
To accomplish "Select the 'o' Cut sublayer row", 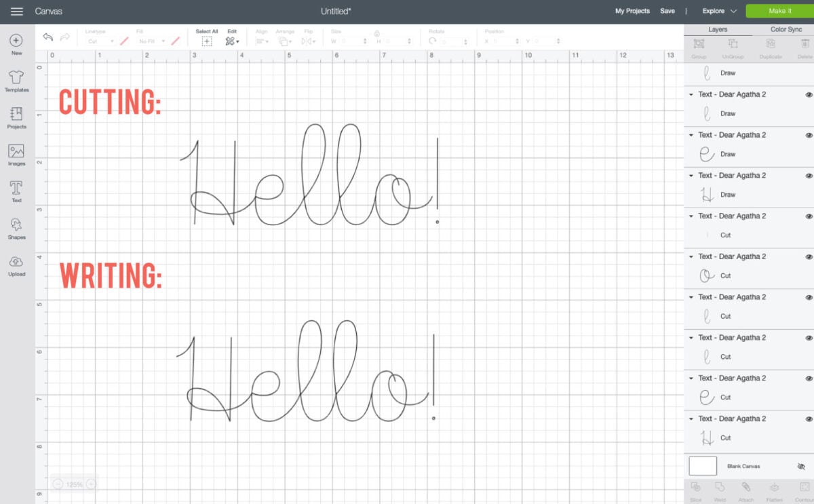I will tap(749, 276).
